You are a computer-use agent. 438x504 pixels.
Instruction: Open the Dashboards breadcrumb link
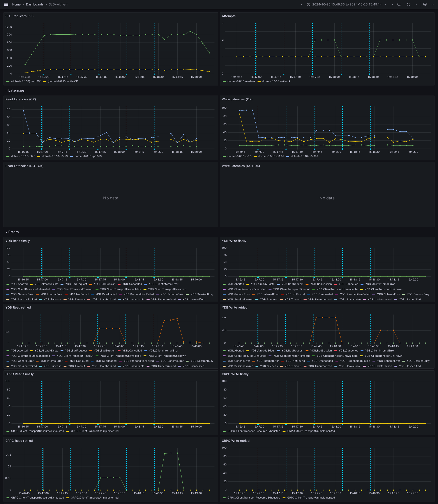35,4
